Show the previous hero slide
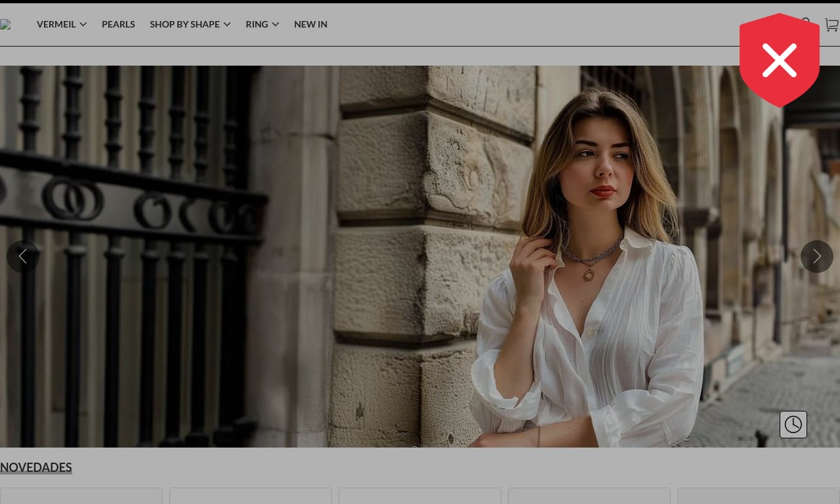The image size is (840, 504). [23, 257]
